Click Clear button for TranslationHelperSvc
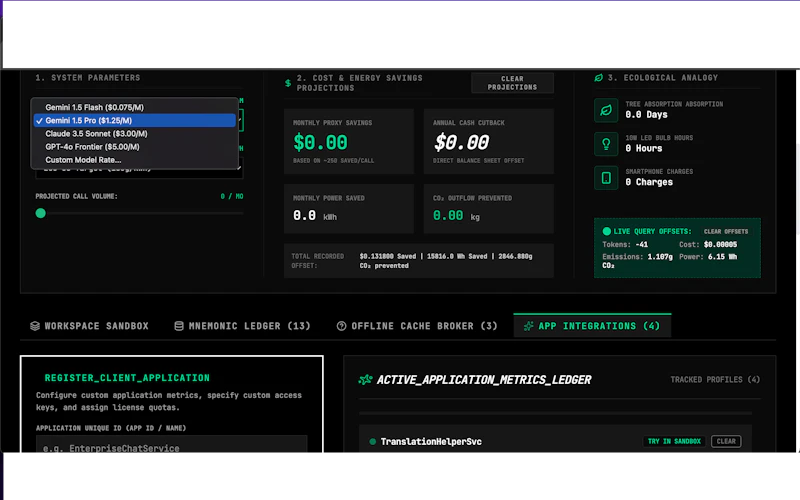The width and height of the screenshot is (800, 500). [726, 441]
